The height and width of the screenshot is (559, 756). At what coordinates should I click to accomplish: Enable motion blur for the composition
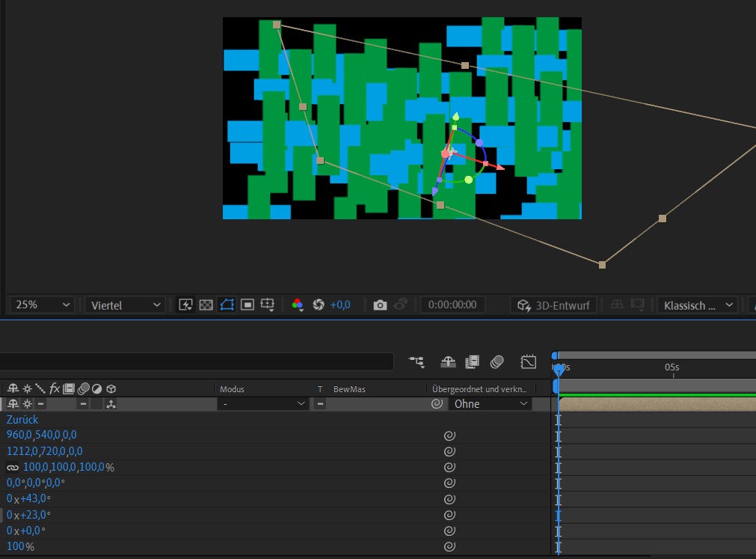point(497,361)
